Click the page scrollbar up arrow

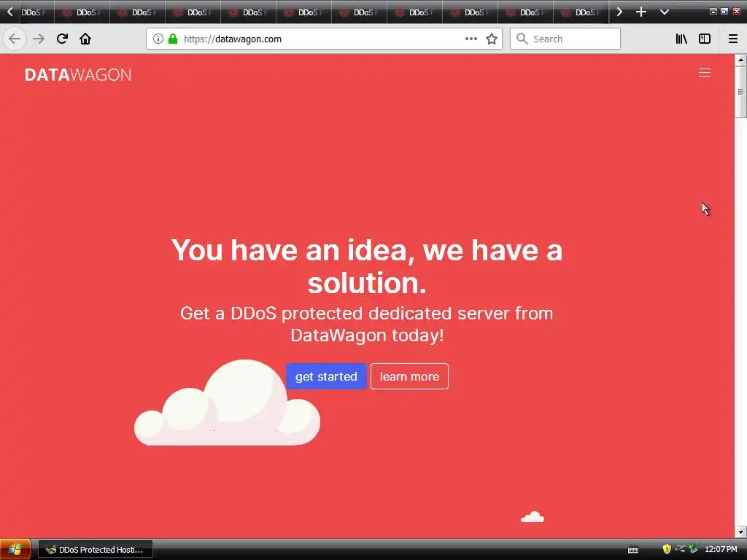740,60
